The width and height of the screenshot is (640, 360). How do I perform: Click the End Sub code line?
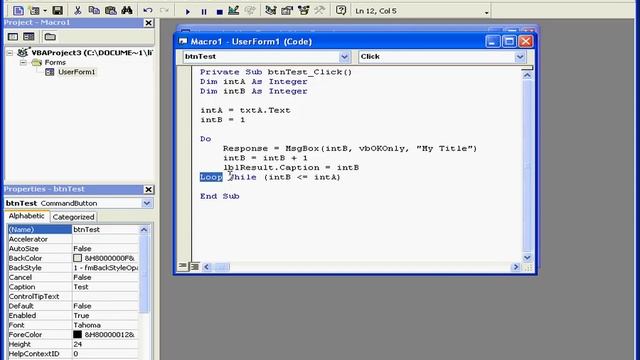click(220, 196)
